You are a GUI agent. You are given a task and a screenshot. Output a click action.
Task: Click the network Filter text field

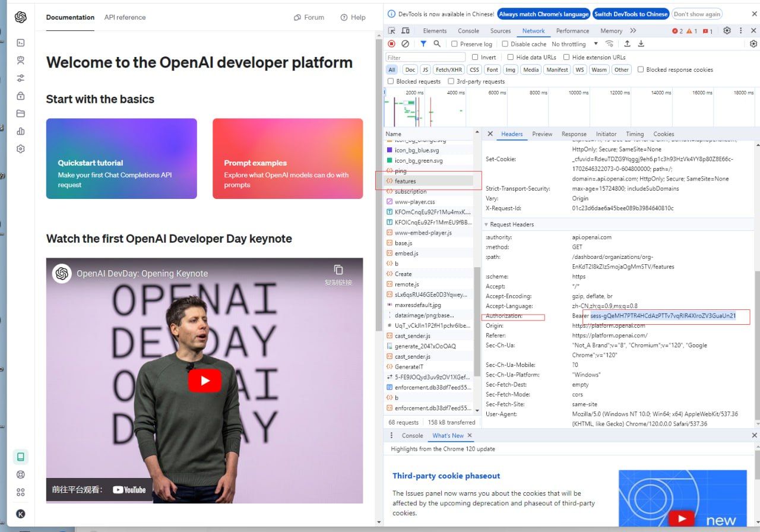point(425,58)
